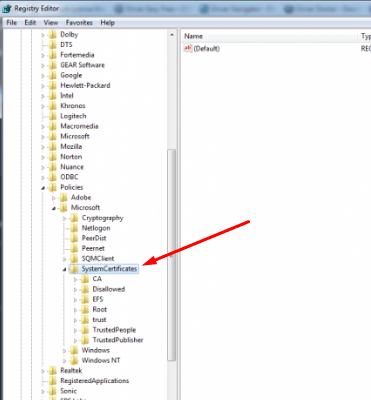
Task: Select the Disallowed tree key
Action: coord(109,289)
